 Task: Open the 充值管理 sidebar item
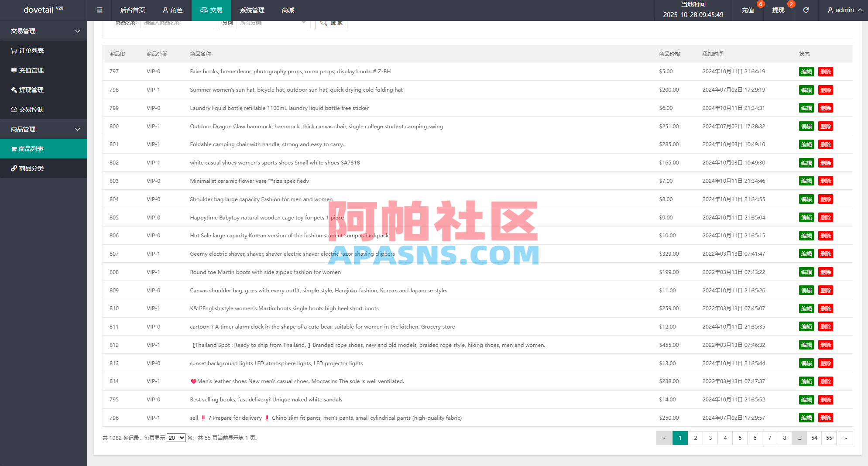(x=44, y=70)
